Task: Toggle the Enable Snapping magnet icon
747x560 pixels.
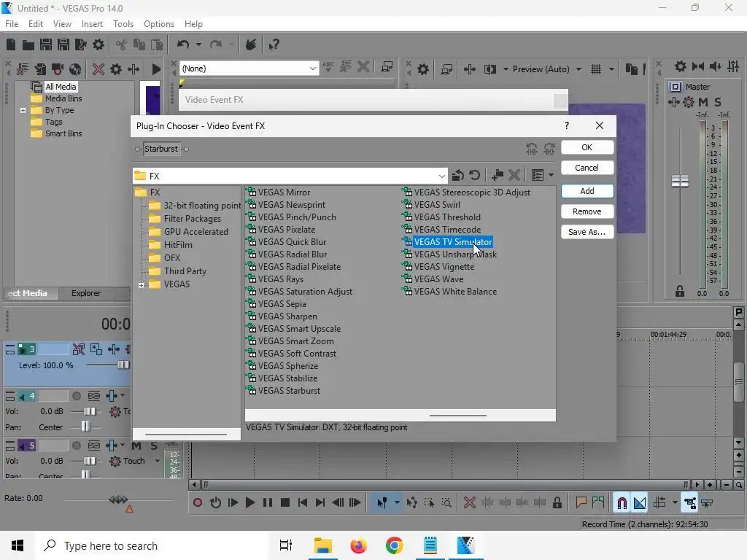Action: click(x=622, y=503)
